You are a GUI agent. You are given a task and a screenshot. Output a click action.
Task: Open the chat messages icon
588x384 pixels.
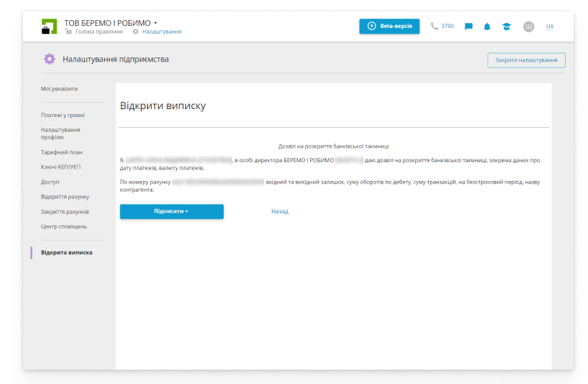pos(469,27)
